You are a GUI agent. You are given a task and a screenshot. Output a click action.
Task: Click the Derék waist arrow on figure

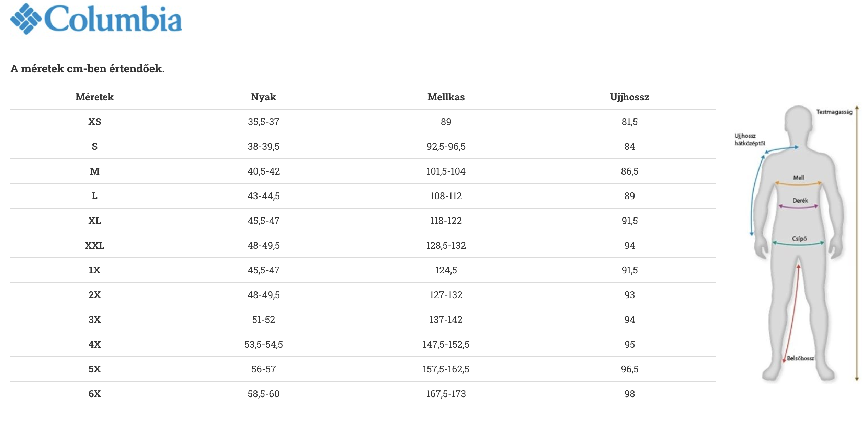(x=798, y=206)
